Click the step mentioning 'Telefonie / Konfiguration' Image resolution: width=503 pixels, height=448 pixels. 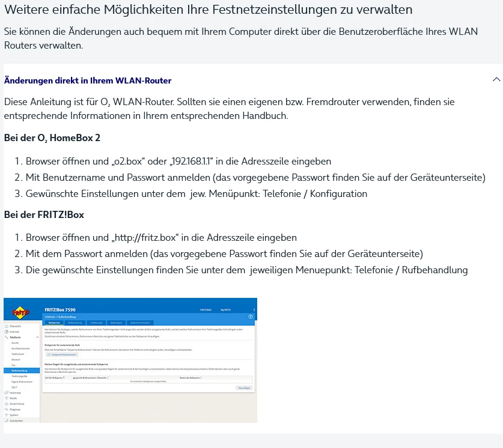197,194
